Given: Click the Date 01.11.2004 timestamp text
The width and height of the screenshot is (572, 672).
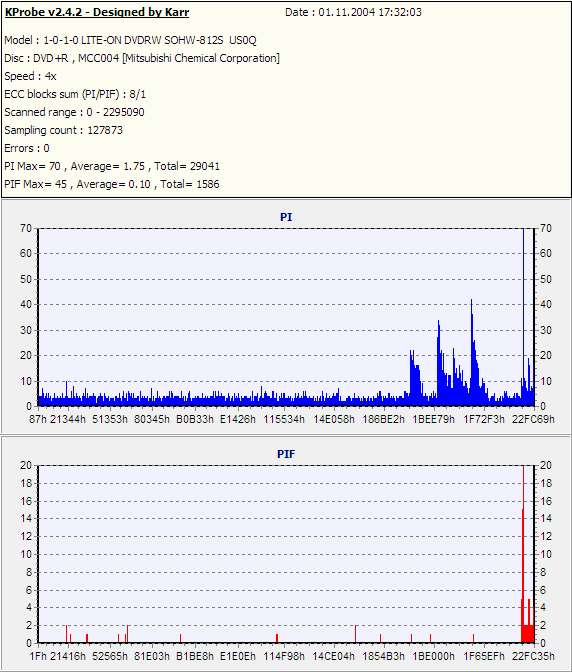Looking at the screenshot, I should (353, 12).
